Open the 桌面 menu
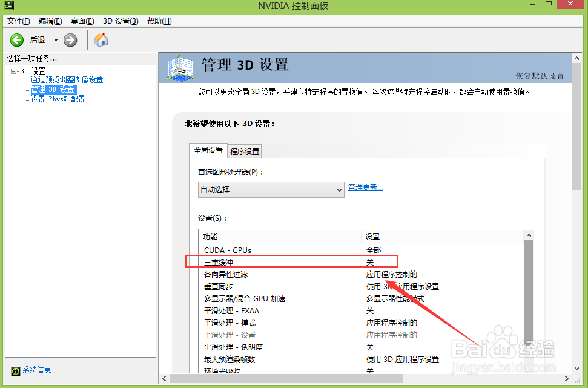The image size is (588, 388). click(82, 21)
